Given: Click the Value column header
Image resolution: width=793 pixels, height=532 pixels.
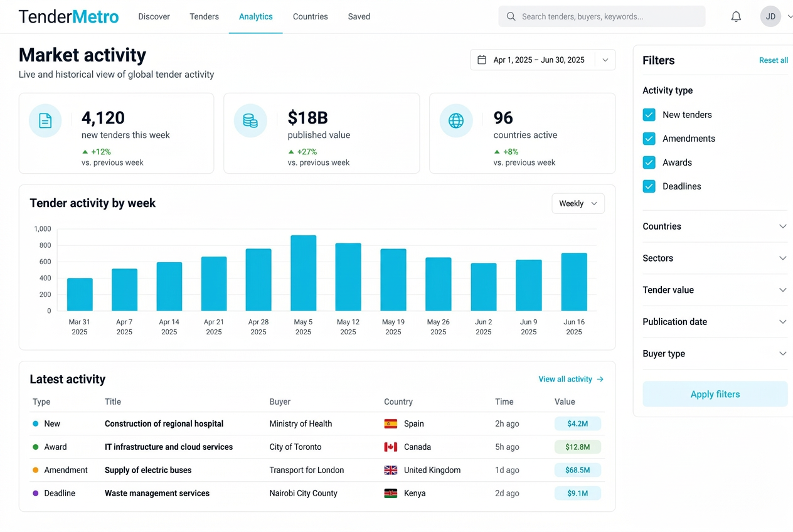Looking at the screenshot, I should pos(565,402).
